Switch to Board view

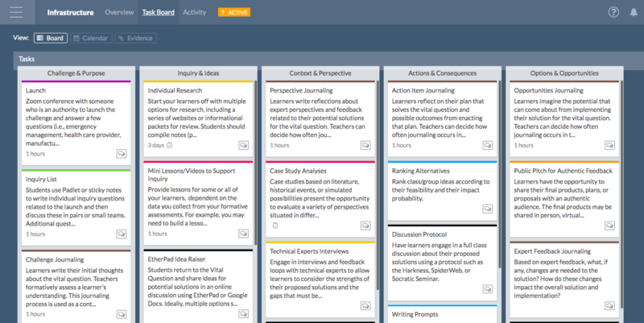pyautogui.click(x=50, y=38)
